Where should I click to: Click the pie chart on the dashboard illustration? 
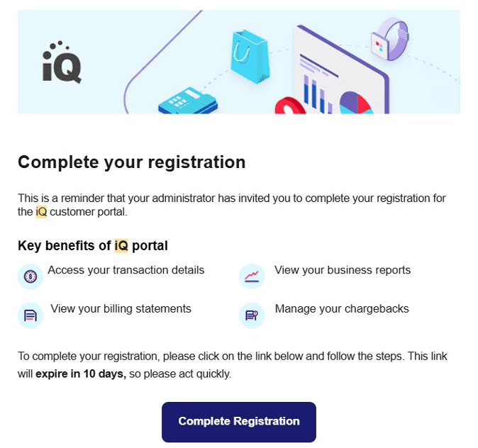355,101
